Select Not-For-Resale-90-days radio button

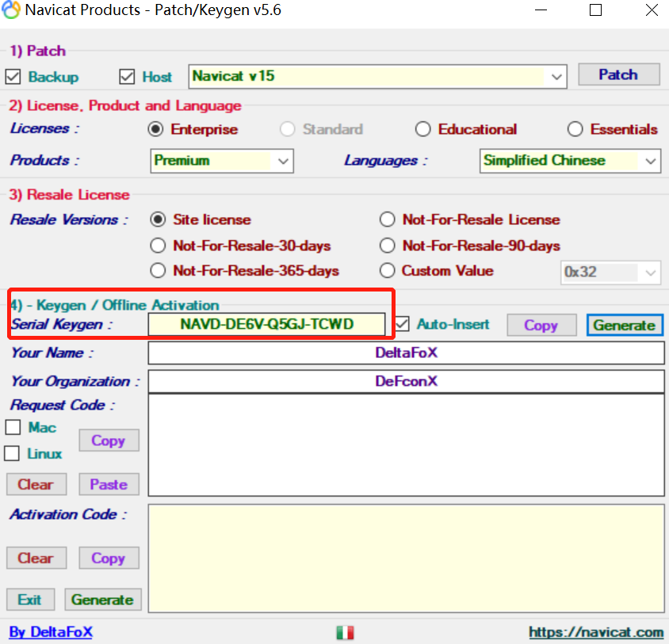388,246
